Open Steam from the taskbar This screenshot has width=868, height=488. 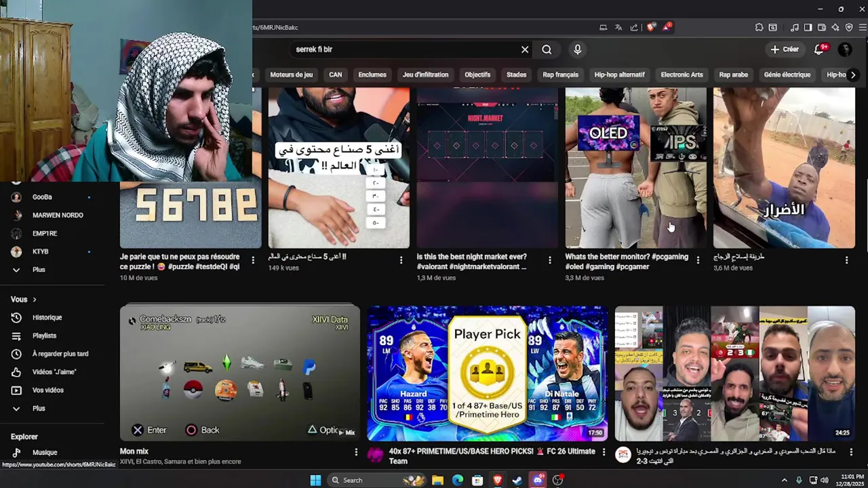[x=517, y=480]
